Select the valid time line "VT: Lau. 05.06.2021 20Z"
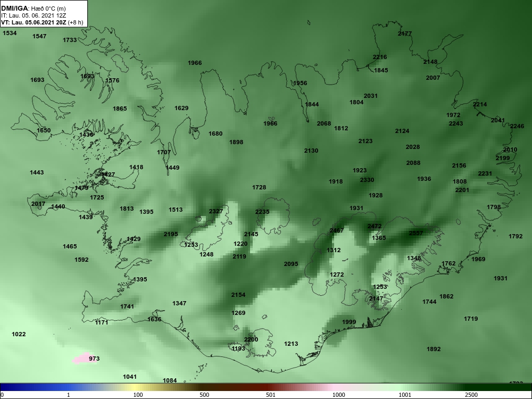This screenshot has width=532, height=399. [33, 22]
